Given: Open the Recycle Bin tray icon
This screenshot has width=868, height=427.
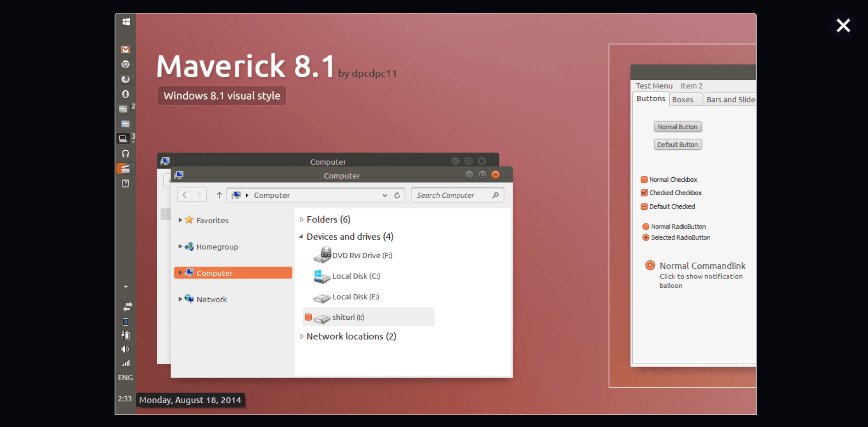Looking at the screenshot, I should click(126, 322).
